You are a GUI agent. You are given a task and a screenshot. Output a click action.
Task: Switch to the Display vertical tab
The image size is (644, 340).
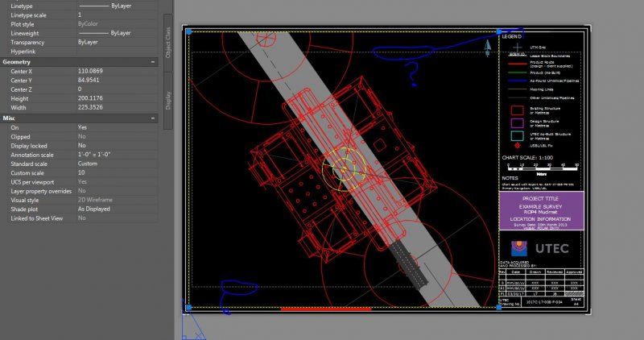(x=168, y=101)
